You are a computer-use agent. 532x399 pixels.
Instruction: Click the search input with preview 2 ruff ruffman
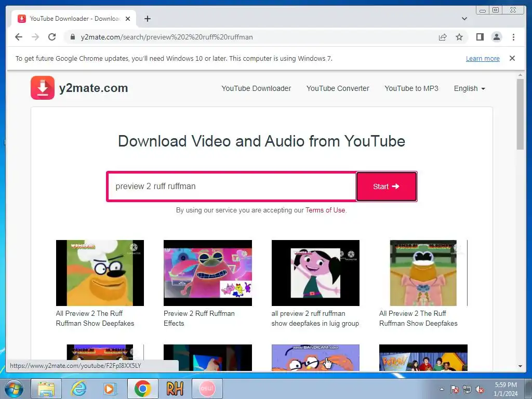231,187
